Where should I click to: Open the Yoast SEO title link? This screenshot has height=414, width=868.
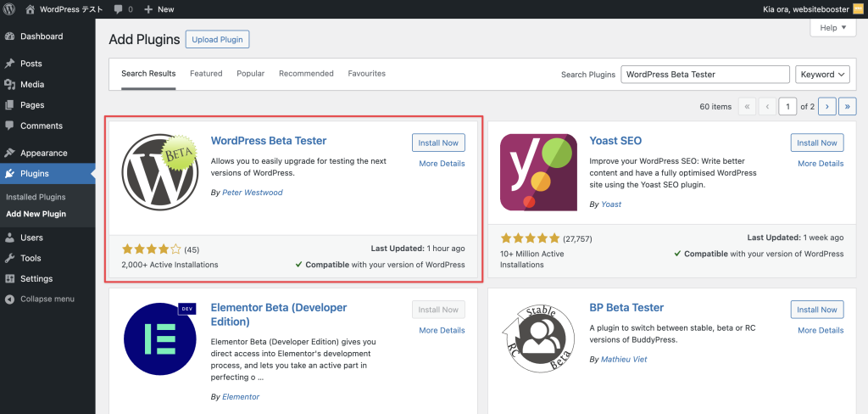coord(615,141)
